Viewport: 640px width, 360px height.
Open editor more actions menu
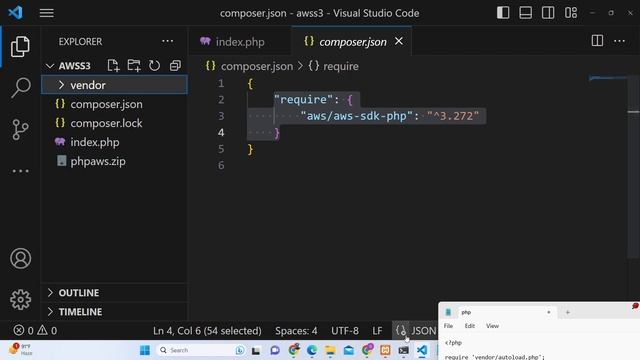(619, 41)
